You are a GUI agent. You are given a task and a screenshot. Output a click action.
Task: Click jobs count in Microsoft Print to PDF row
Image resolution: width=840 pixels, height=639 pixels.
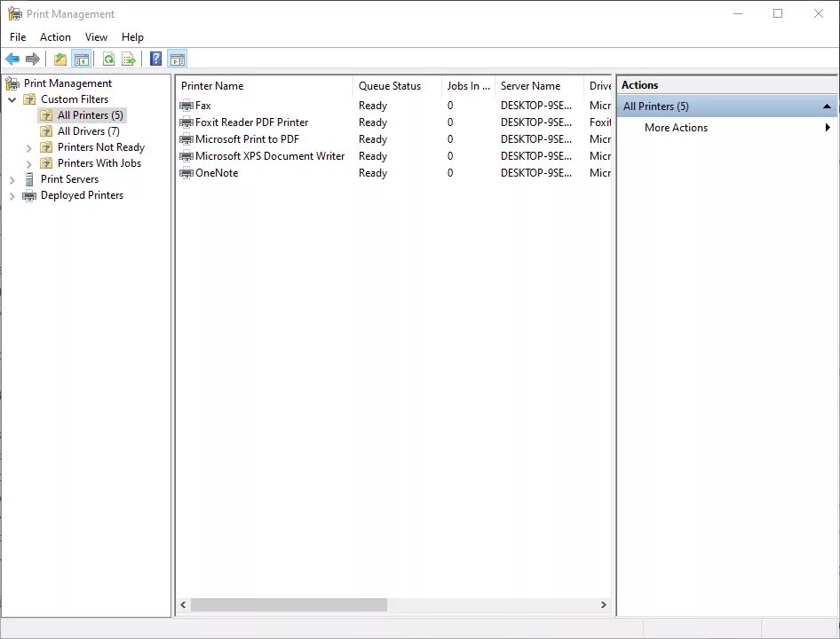click(450, 139)
